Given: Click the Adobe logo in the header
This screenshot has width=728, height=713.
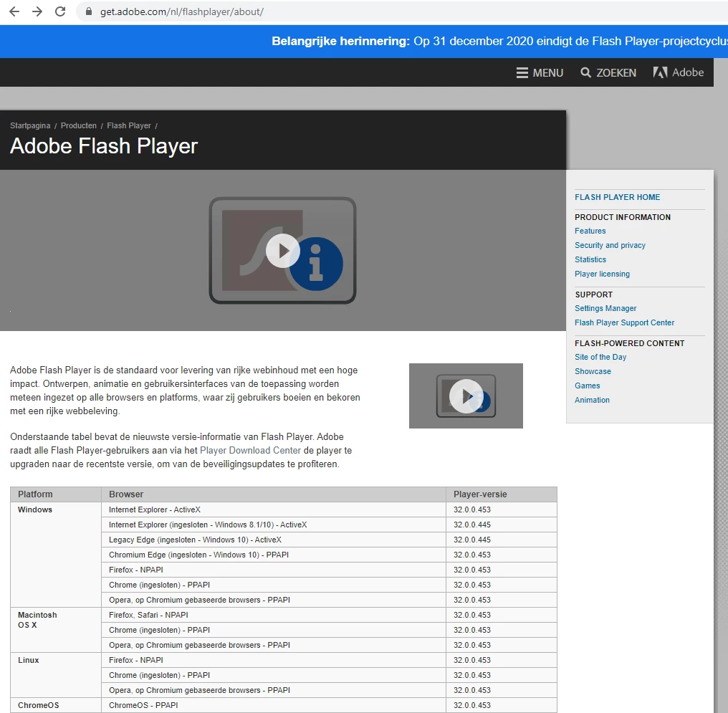Looking at the screenshot, I should [x=679, y=72].
